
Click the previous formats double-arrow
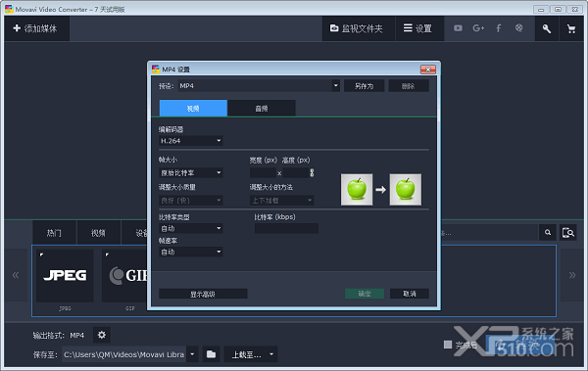tap(16, 275)
